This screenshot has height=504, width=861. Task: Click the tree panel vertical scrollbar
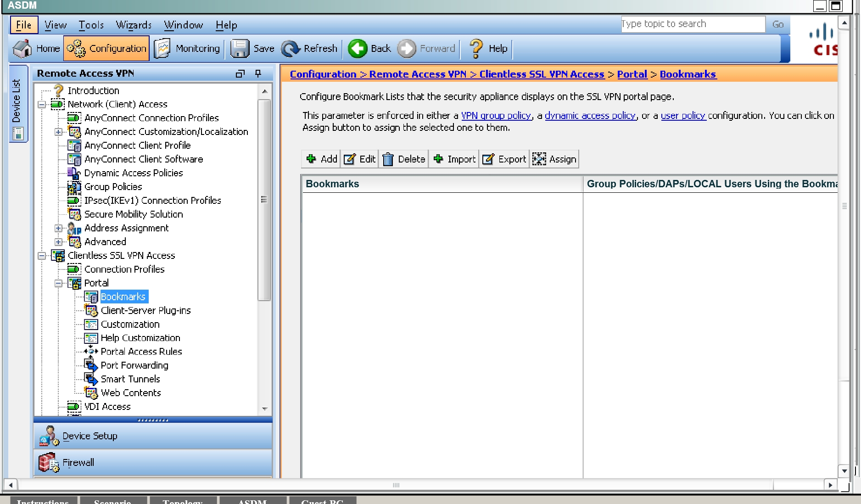pos(264,200)
